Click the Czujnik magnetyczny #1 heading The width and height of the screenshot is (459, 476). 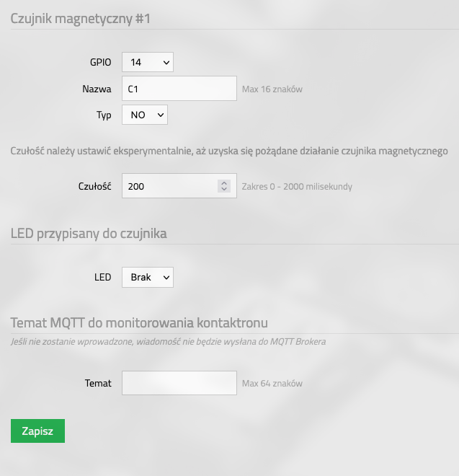tap(81, 19)
